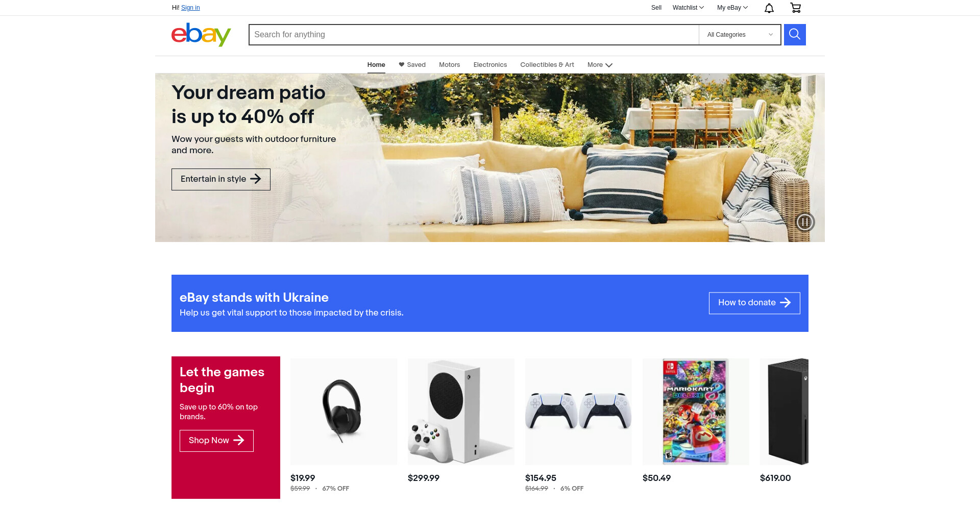Pause the hero banner carousel

click(x=805, y=222)
